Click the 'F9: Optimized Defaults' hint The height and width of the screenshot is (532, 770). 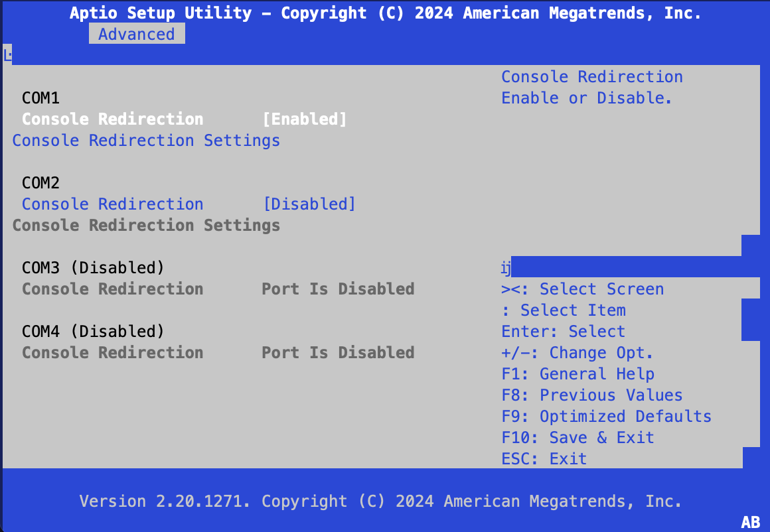point(607,417)
